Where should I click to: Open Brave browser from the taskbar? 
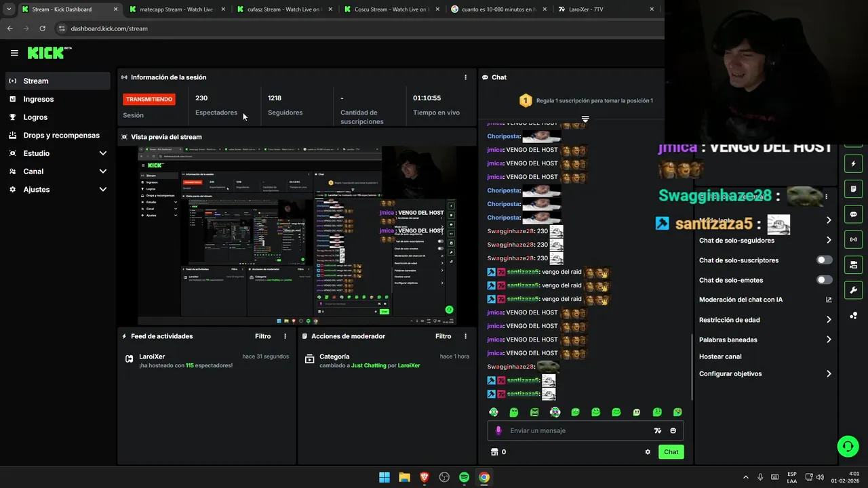424,477
